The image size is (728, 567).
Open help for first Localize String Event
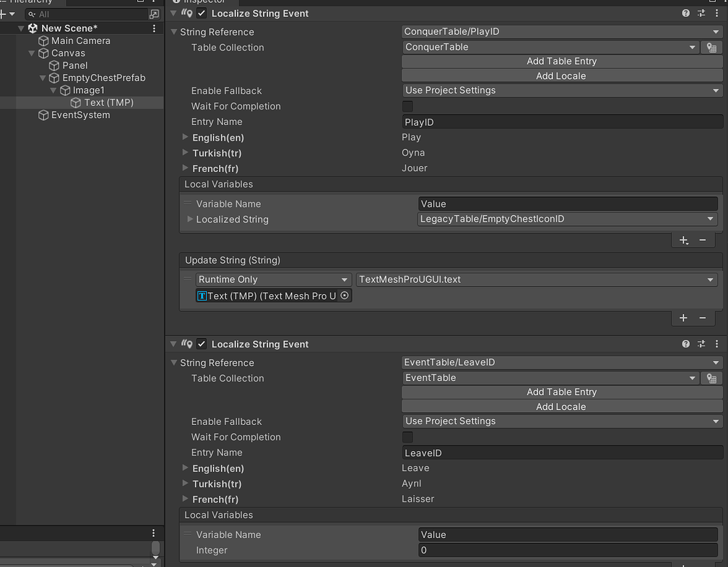(686, 13)
